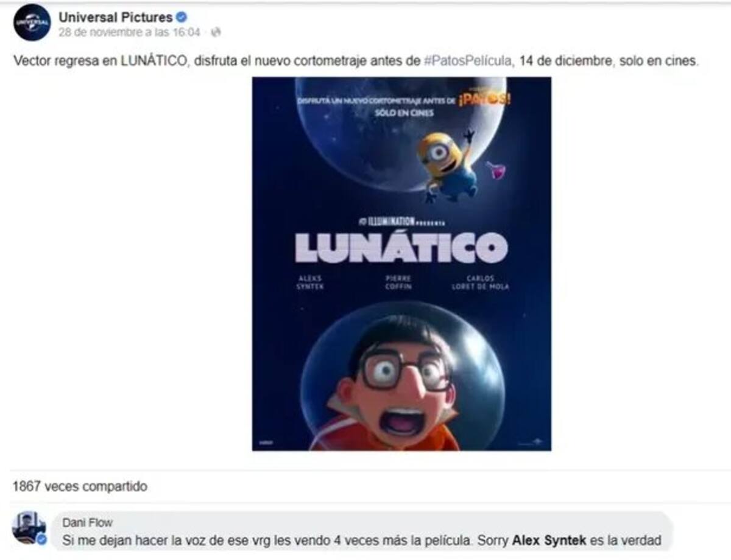This screenshot has width=731, height=560.
Task: Open the LUNÁTICO poster image
Action: coord(401,264)
